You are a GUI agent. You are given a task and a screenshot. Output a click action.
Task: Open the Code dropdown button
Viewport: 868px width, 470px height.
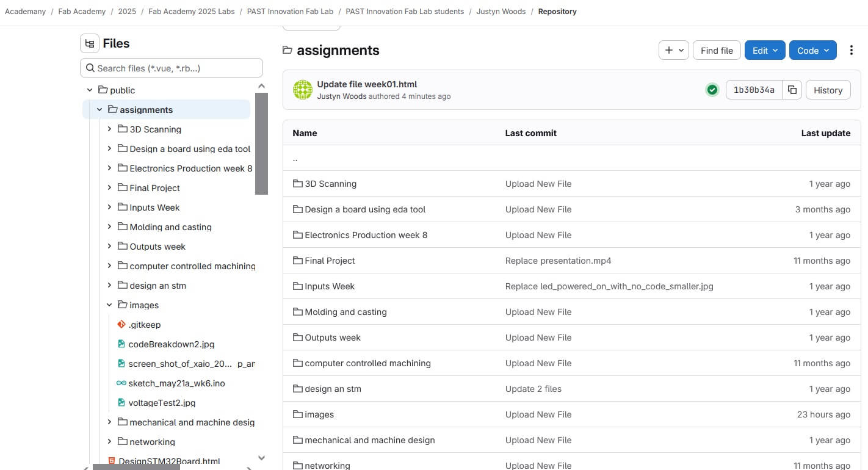[x=813, y=51]
